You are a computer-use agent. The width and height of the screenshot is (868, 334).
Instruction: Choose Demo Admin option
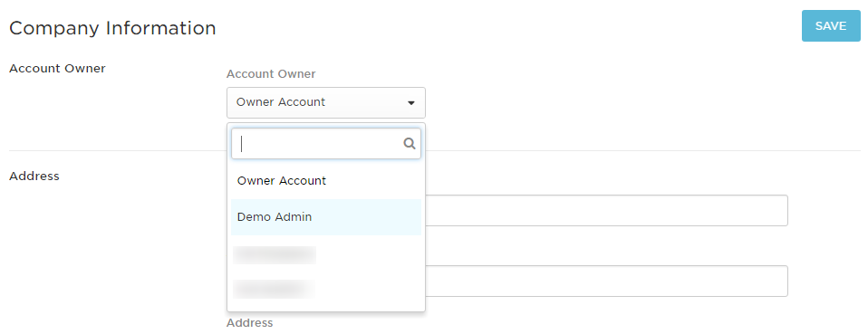325,216
